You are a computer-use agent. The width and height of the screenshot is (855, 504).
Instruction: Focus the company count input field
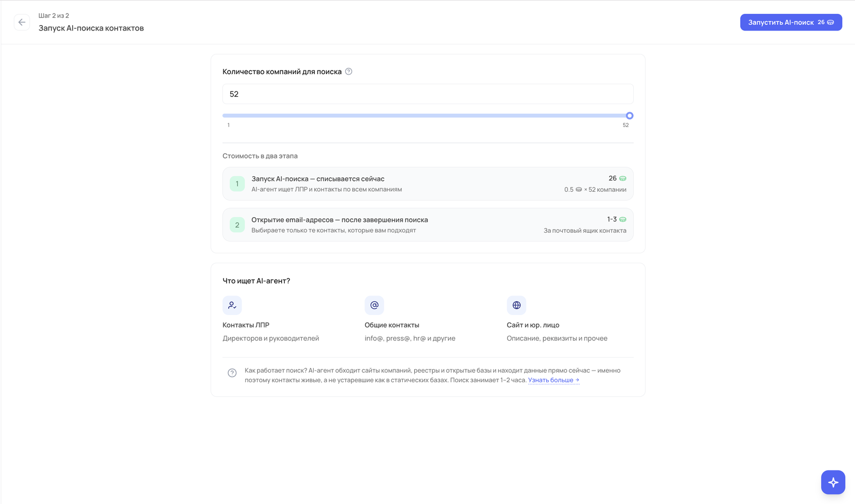pos(428,94)
